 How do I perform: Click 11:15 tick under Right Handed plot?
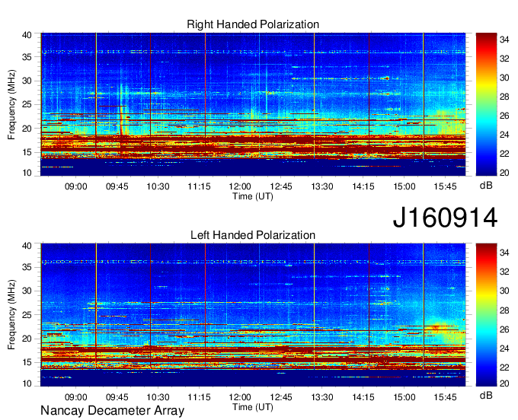[199, 186]
